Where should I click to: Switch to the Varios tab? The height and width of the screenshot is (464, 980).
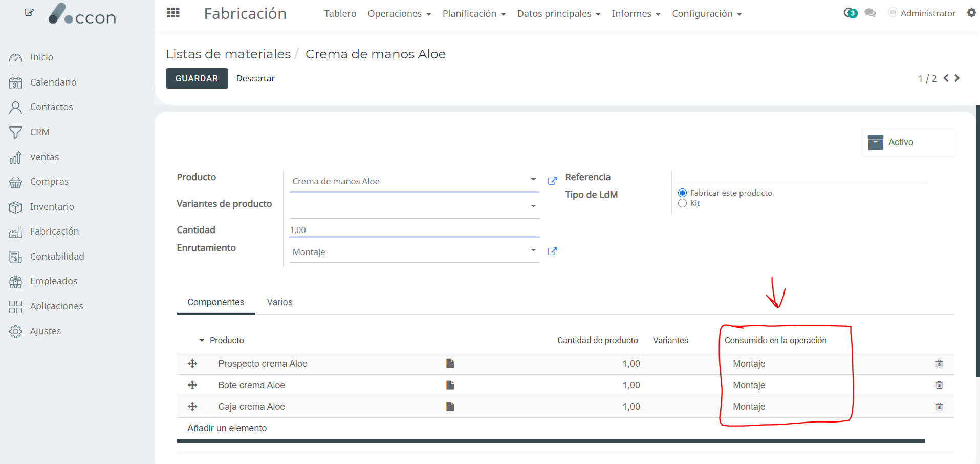click(280, 302)
